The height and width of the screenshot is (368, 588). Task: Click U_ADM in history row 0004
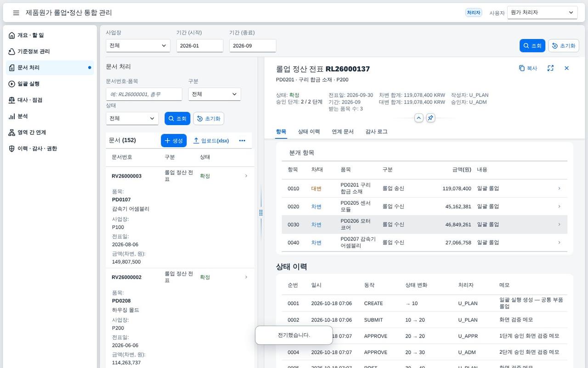click(x=467, y=352)
